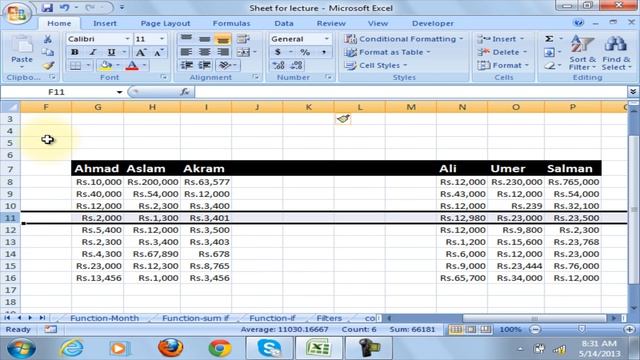Open the General number format dropdown
Viewport: 640px width, 360px height.
coord(327,39)
